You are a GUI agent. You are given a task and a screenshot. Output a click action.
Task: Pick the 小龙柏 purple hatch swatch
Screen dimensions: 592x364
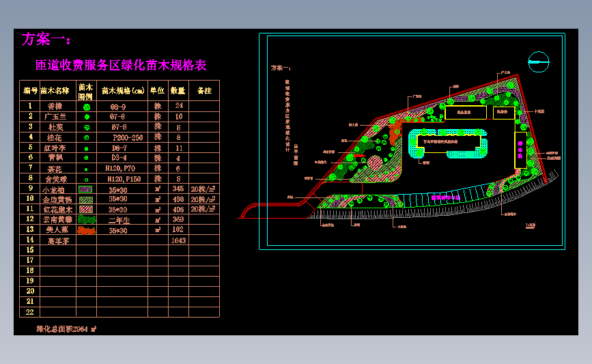(85, 188)
